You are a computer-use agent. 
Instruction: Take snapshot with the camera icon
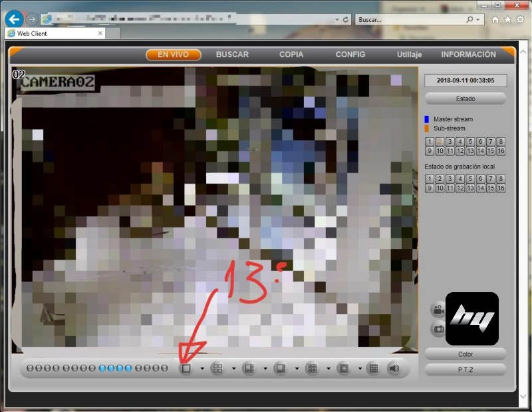point(438,328)
